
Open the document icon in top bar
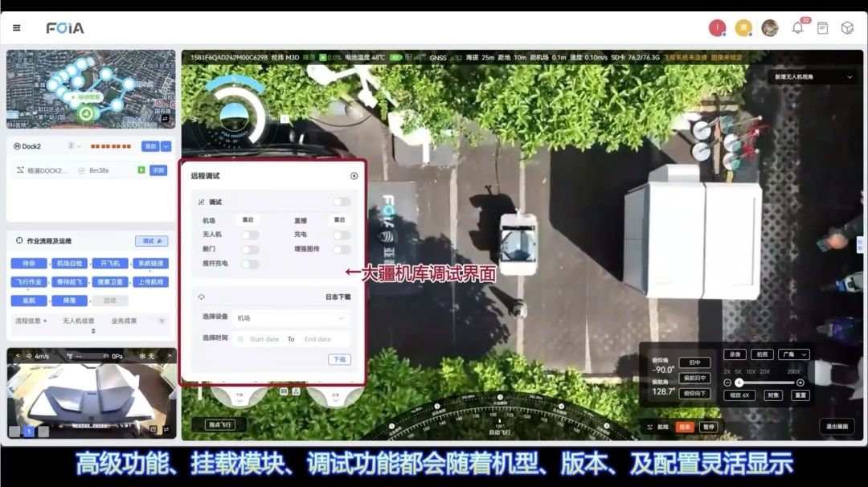(x=822, y=28)
